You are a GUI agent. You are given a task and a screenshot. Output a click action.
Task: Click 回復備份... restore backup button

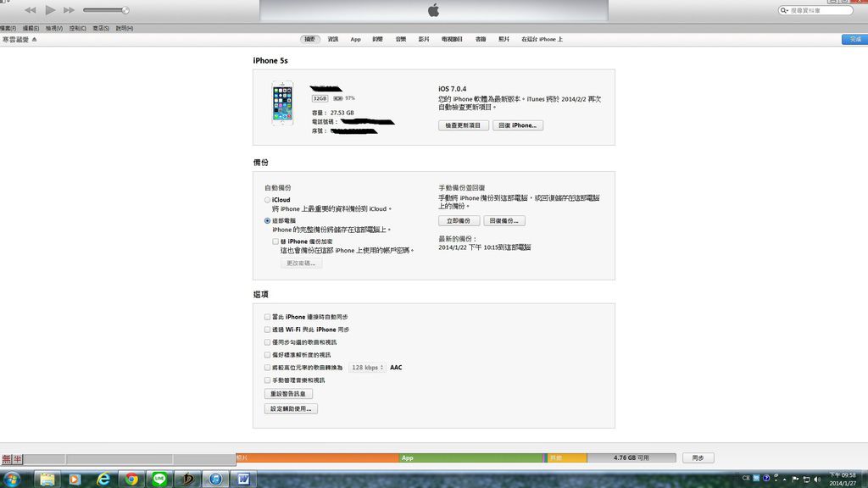pos(504,221)
